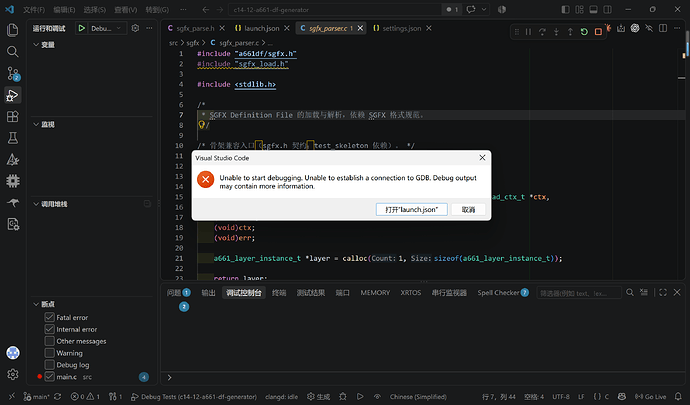Toggle the main.c breakpoint checkbox
This screenshot has width=690, height=405.
[49, 376]
